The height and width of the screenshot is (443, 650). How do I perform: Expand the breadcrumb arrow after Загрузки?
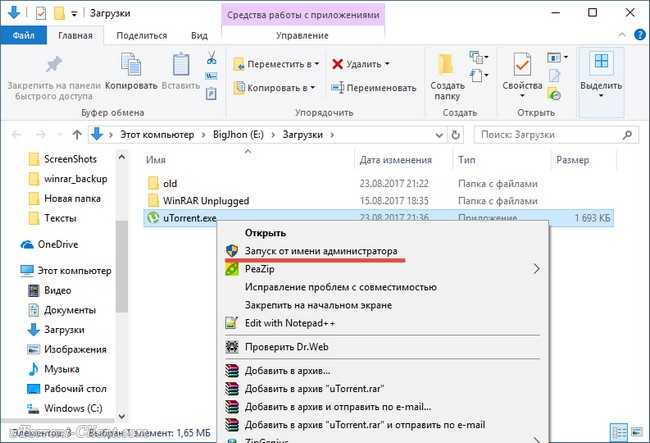(x=332, y=135)
